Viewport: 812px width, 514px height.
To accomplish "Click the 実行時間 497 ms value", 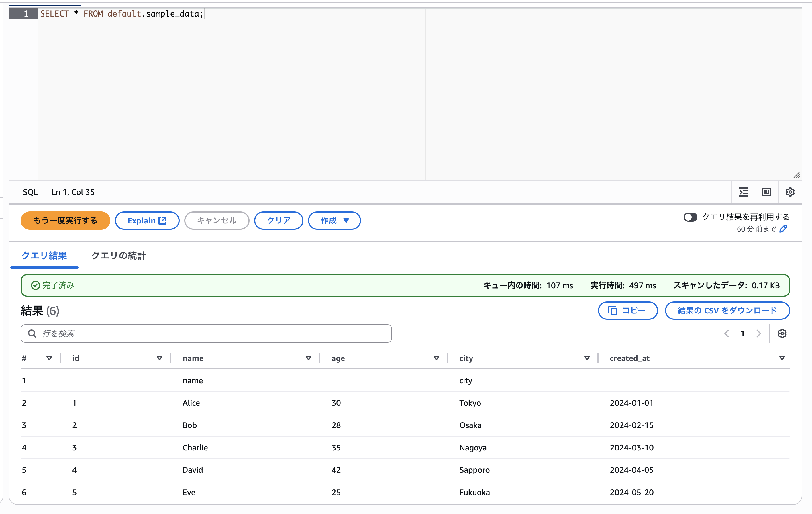I will coord(642,285).
